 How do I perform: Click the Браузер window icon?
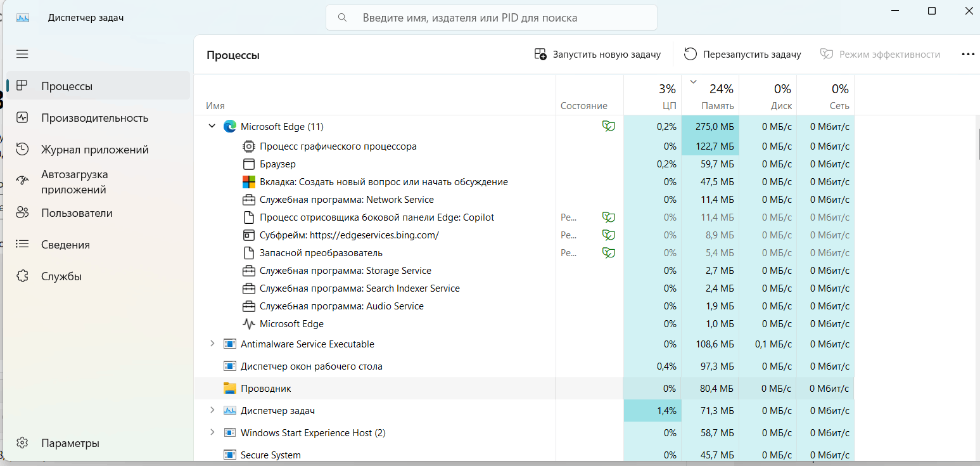click(x=249, y=164)
